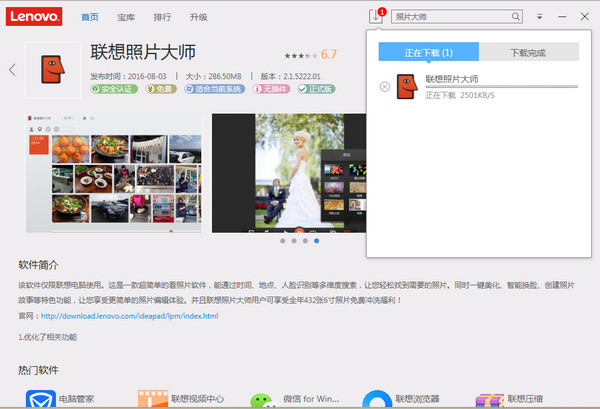Open the 宝库 tab
The width and height of the screenshot is (600, 409).
126,17
